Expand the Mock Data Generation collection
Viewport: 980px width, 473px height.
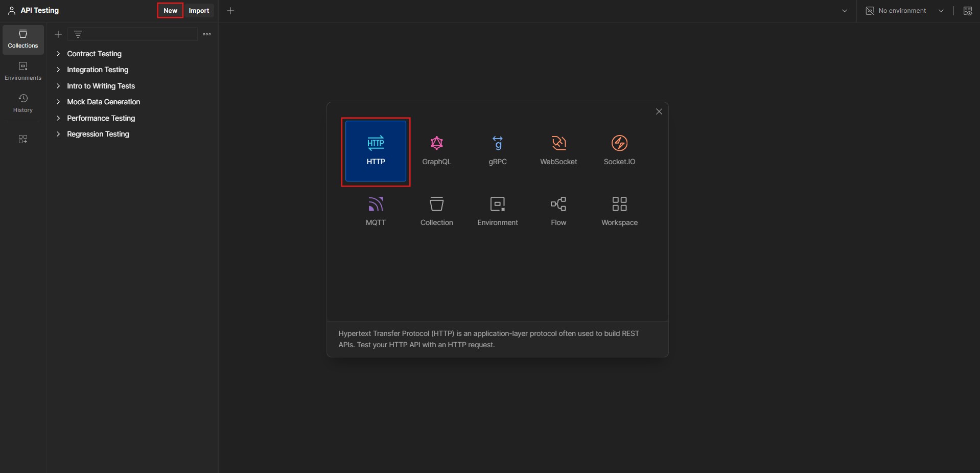tap(58, 102)
